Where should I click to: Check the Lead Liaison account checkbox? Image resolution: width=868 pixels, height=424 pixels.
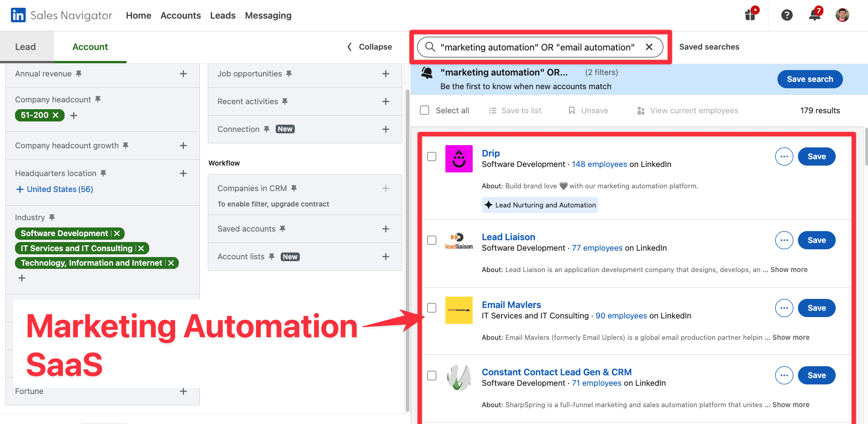[x=432, y=240]
